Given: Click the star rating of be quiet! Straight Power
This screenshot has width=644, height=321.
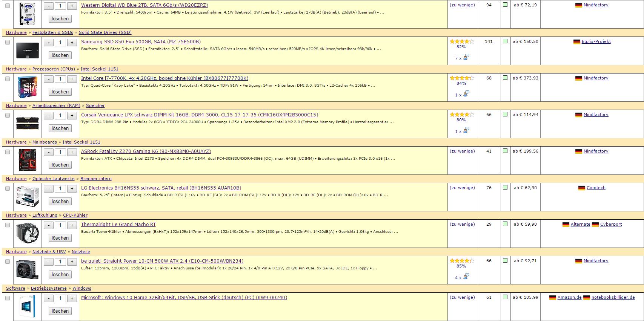Looking at the screenshot, I should coord(462,261).
